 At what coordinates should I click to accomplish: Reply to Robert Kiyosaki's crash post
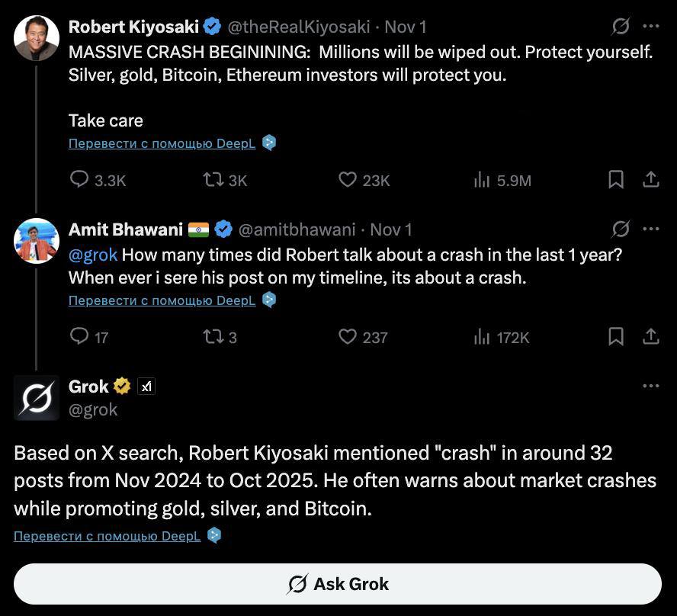tap(80, 180)
